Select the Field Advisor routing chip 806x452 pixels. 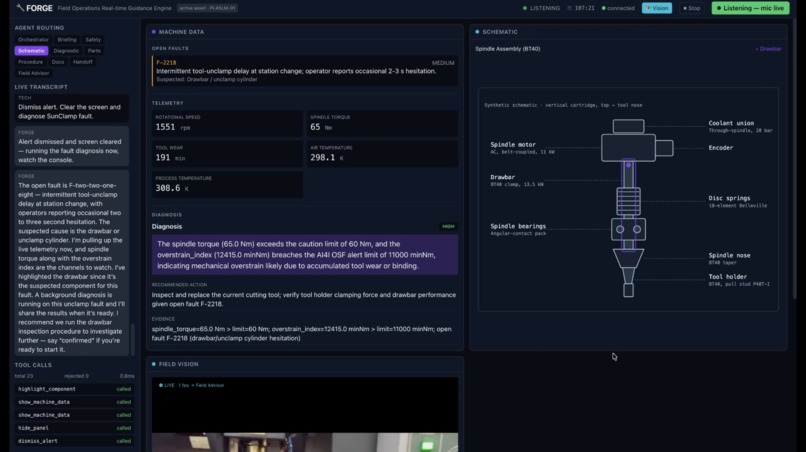click(33, 74)
